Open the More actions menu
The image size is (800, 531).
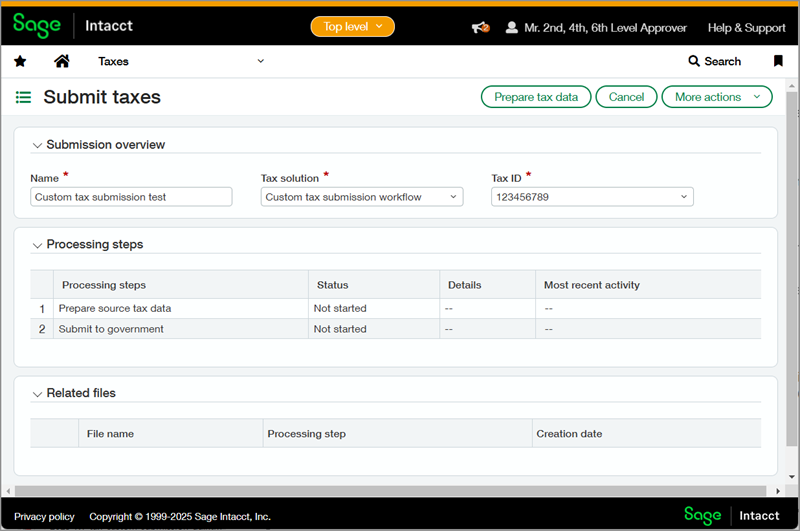(716, 97)
